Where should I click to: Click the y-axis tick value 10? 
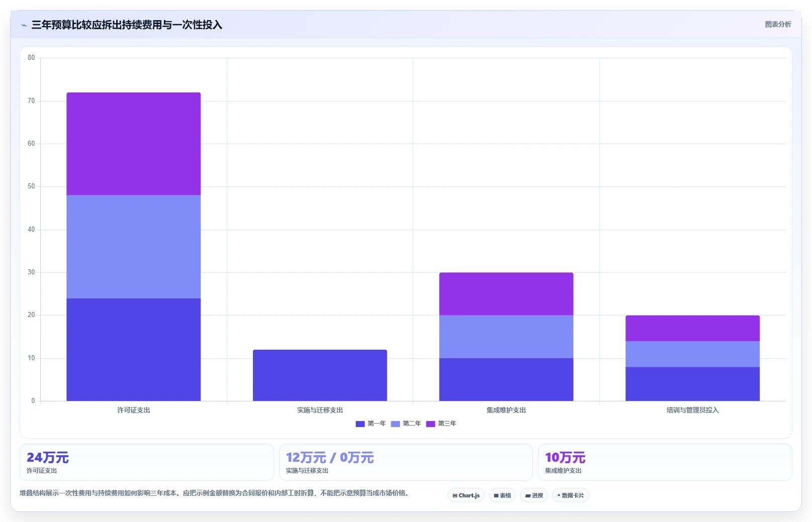[31, 358]
